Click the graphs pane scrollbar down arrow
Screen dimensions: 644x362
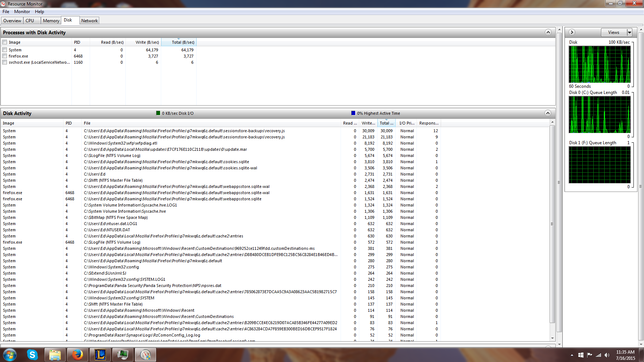pyautogui.click(x=641, y=344)
